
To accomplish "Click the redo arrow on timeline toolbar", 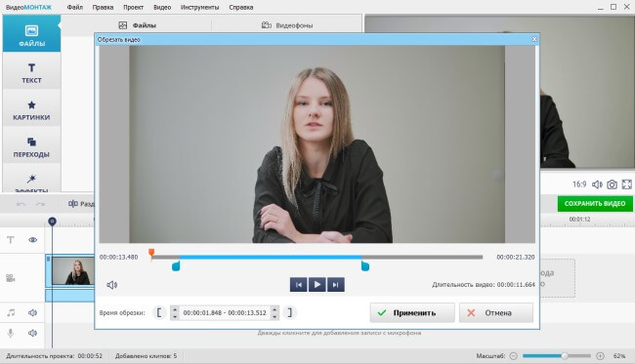I will tap(40, 204).
